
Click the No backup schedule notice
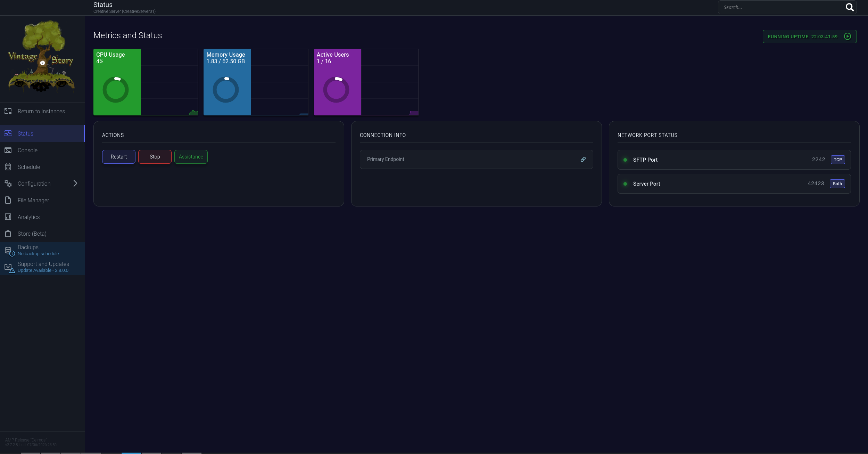click(x=38, y=254)
